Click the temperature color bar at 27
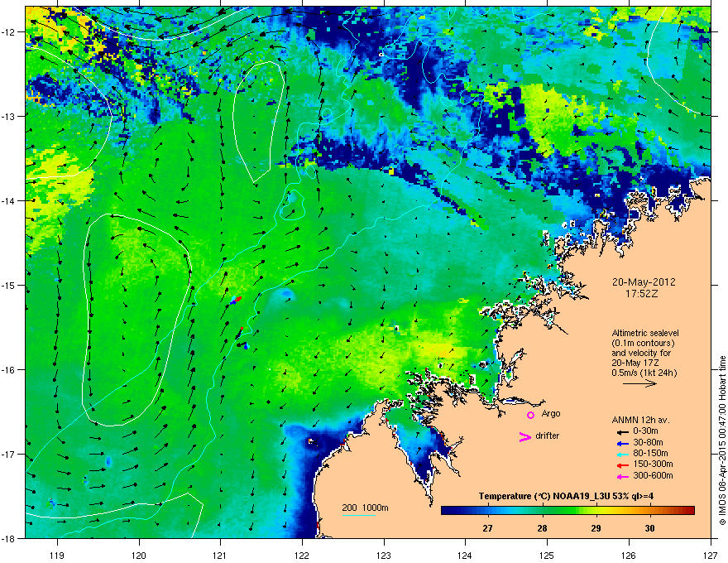Viewport: 728px width, 563px height. click(487, 511)
